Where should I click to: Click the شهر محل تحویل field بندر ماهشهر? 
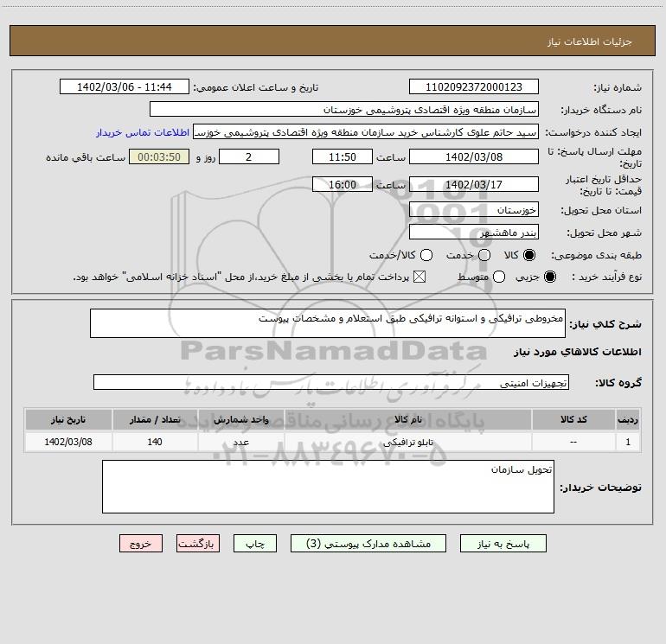pyautogui.click(x=474, y=232)
